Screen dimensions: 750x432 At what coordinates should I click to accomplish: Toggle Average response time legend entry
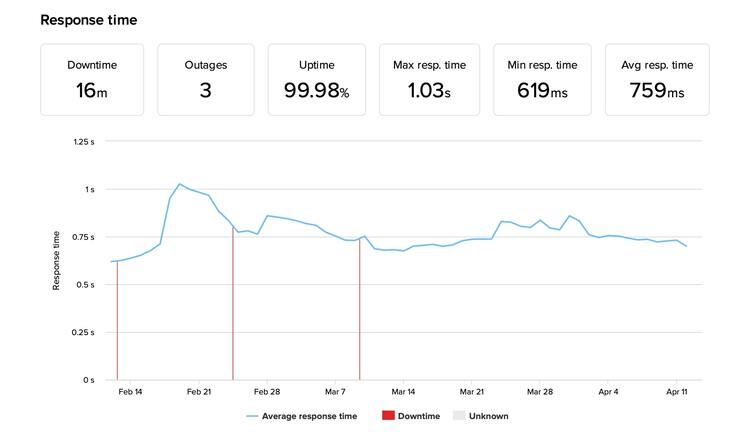coord(302,416)
